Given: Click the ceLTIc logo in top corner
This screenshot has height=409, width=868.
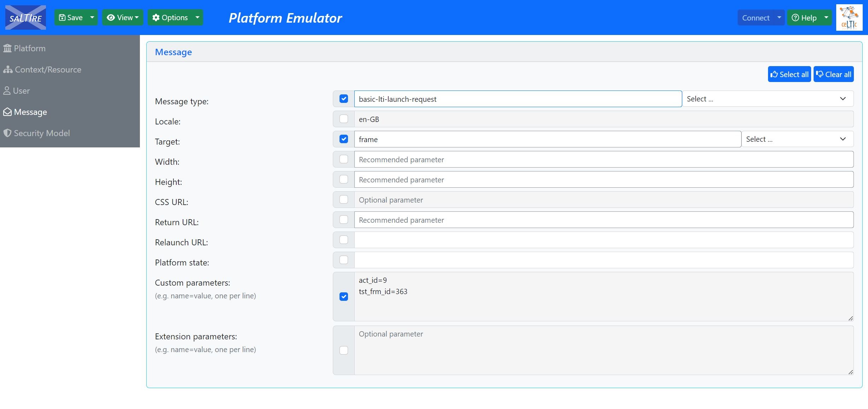Looking at the screenshot, I should coord(849,18).
